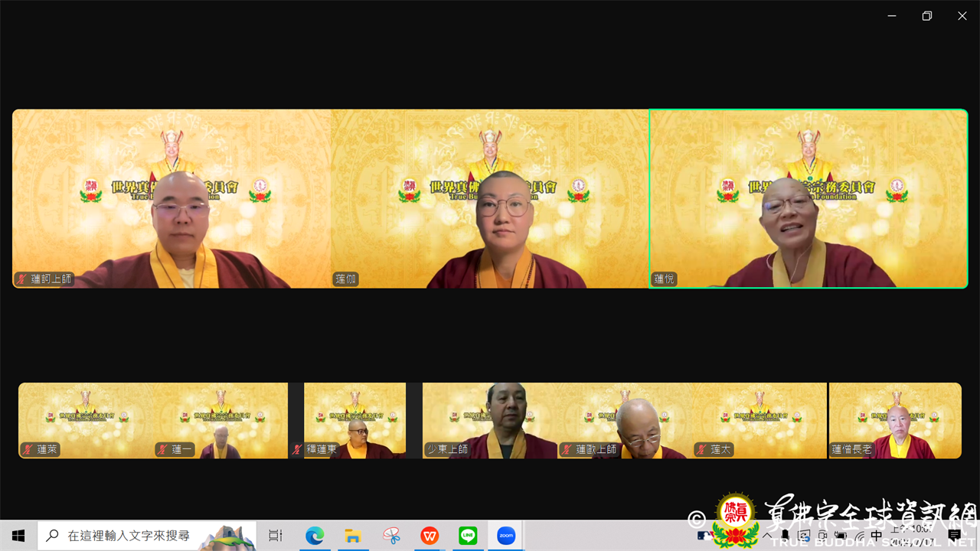980x551 pixels.
Task: Open Zoom from the taskbar
Action: (506, 536)
